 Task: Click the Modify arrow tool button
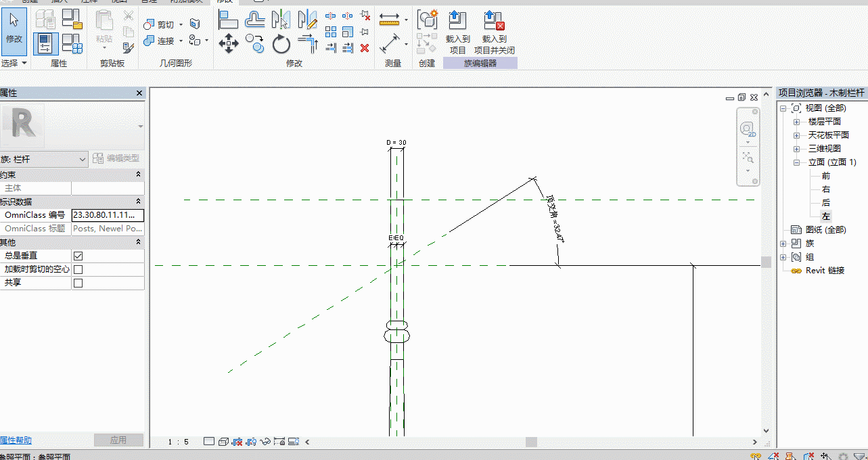14,31
